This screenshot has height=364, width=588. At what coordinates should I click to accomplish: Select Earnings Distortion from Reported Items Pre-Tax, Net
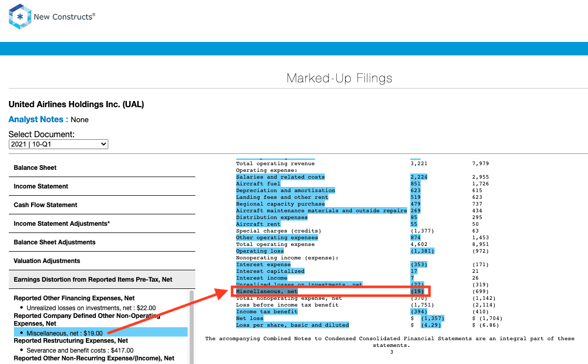(102, 280)
